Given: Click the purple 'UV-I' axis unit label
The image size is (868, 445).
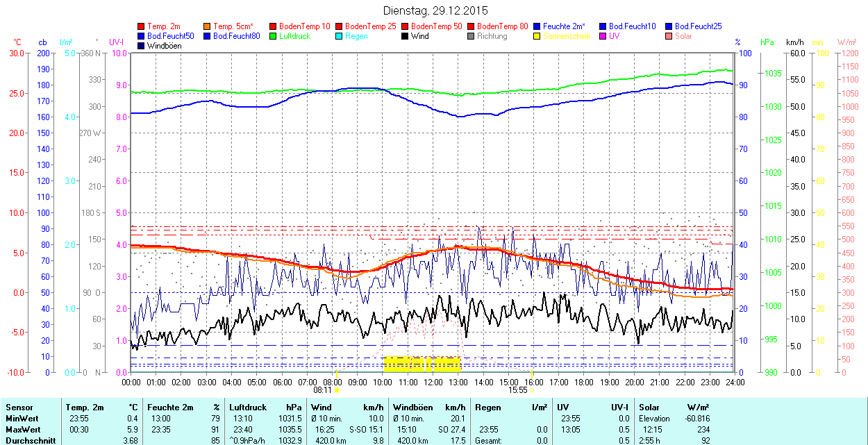Looking at the screenshot, I should 116,42.
